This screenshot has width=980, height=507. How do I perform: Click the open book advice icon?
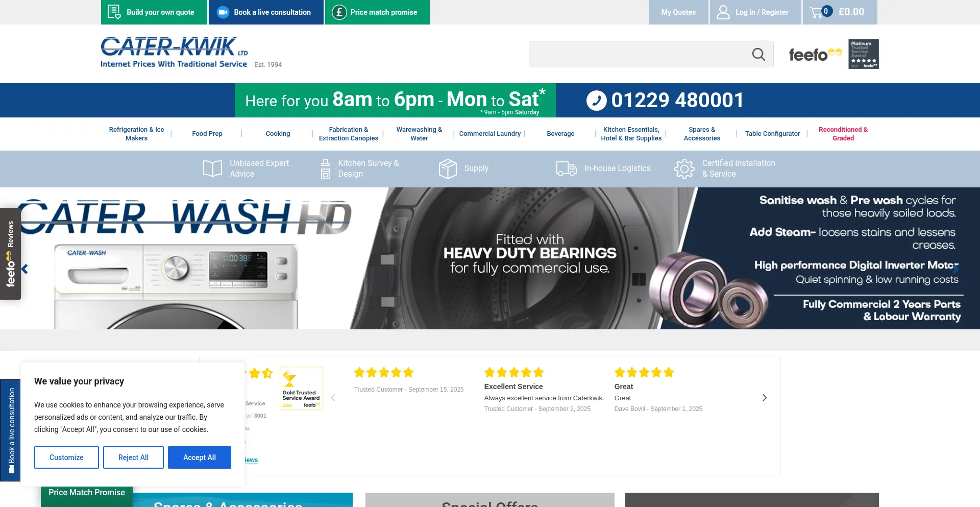coord(212,168)
